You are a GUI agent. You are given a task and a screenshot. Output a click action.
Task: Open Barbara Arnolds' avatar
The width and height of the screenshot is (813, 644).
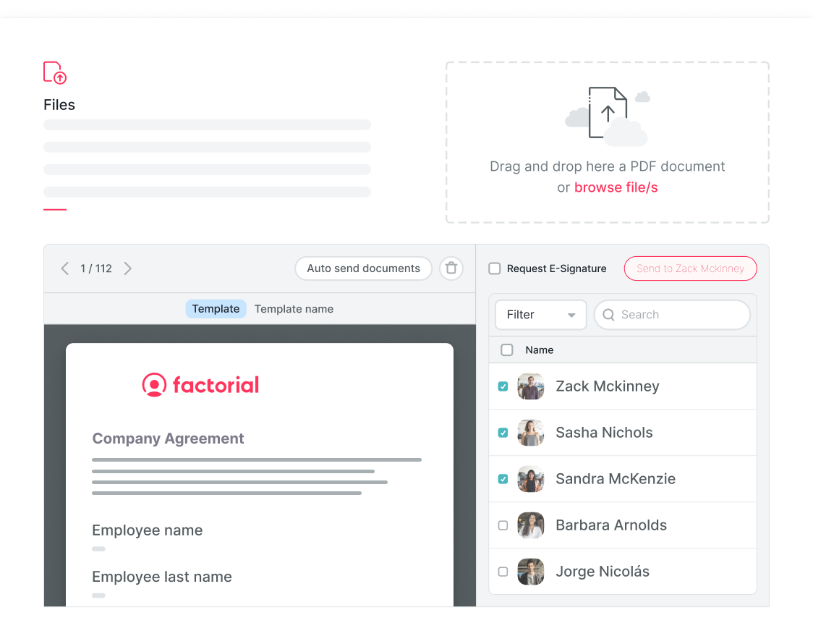coord(530,525)
